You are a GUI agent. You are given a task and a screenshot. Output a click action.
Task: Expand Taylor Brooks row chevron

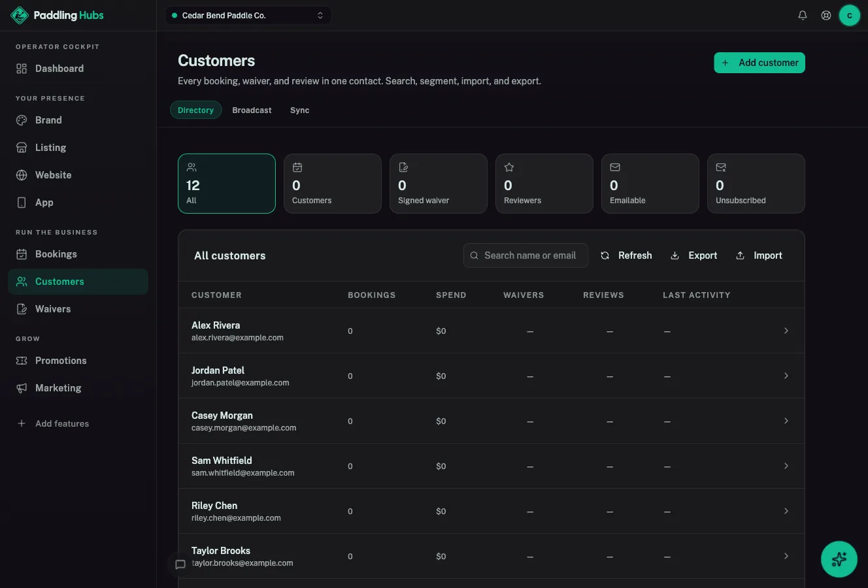[786, 556]
